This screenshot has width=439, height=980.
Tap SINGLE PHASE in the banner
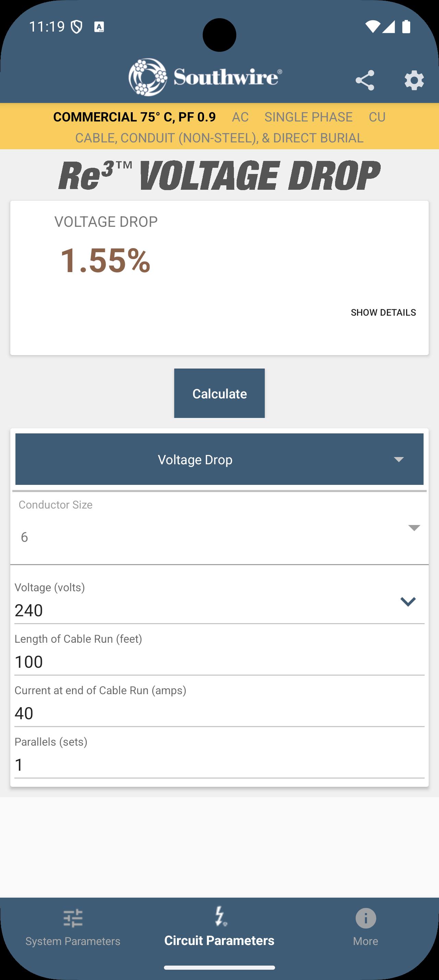(308, 117)
